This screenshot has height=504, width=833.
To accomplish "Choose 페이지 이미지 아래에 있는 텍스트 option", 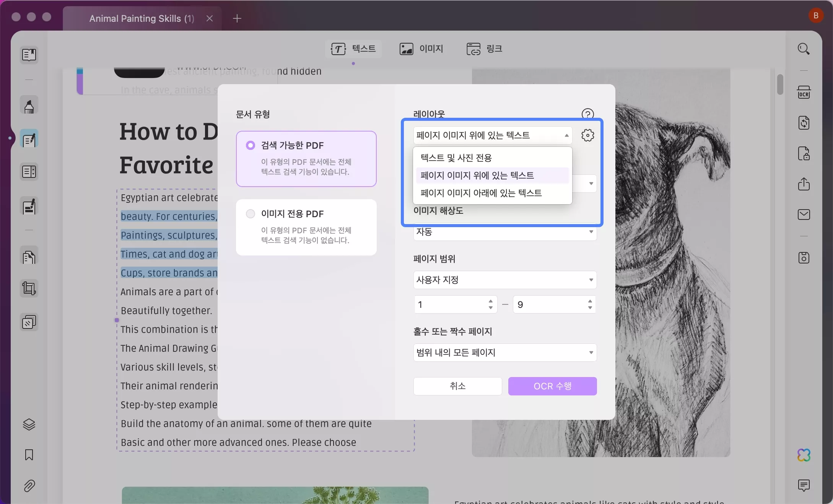I will coord(493,193).
